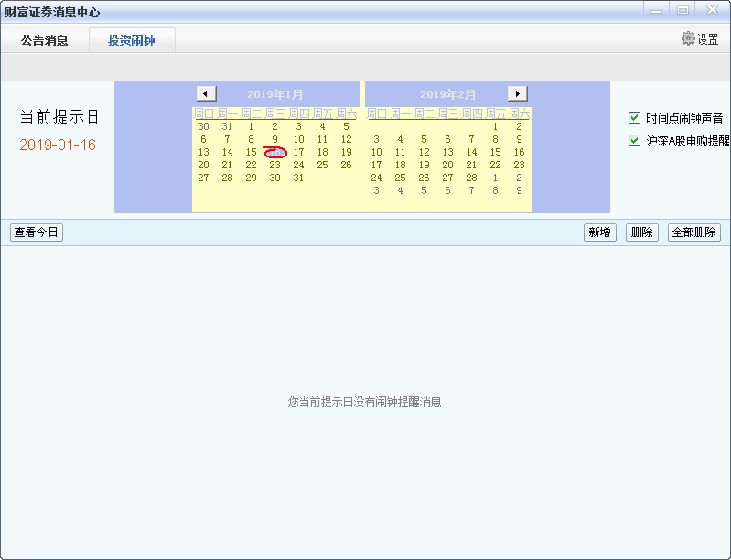Screen dimensions: 731x560
Task: Switch to 公告消息 tab
Action: point(45,40)
